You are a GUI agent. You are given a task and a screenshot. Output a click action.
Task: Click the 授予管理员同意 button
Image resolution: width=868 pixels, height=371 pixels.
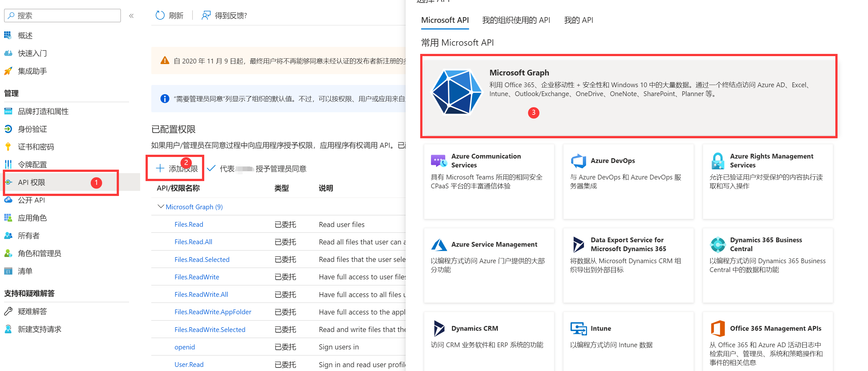(x=257, y=168)
